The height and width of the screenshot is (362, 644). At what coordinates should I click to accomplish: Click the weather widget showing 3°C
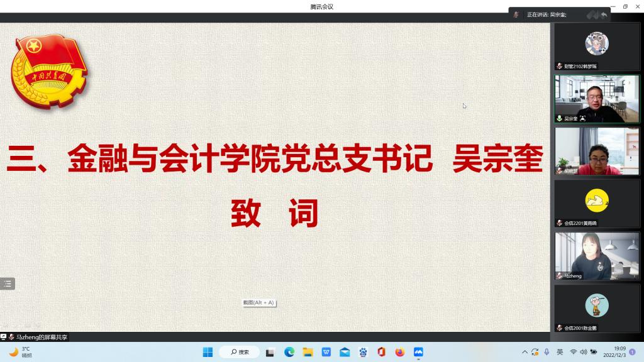pos(20,352)
